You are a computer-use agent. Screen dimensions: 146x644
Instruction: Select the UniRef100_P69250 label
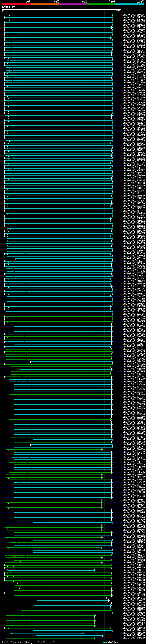tap(134, 63)
